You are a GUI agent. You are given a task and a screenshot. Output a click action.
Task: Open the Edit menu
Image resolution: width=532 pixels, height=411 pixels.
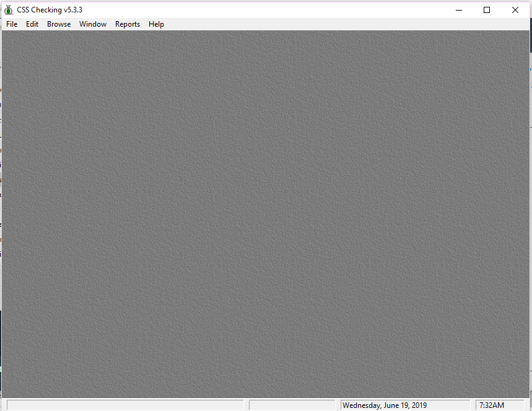click(32, 24)
